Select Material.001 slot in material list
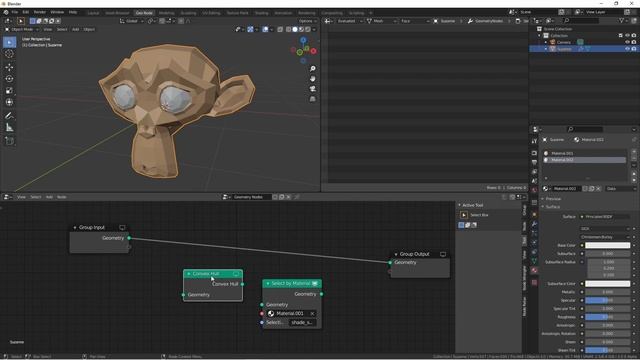640x360 pixels. pyautogui.click(x=585, y=153)
